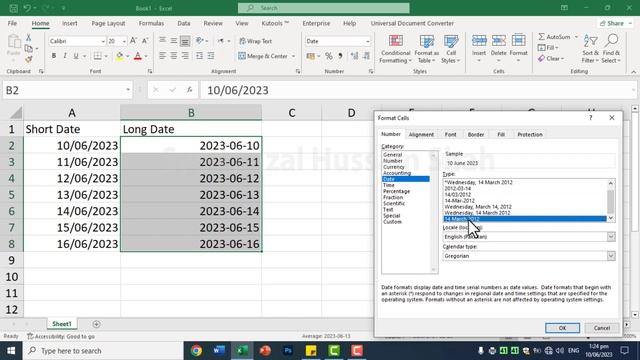The image size is (640, 360).
Task: Click Merge & Center button
Action: click(x=263, y=56)
